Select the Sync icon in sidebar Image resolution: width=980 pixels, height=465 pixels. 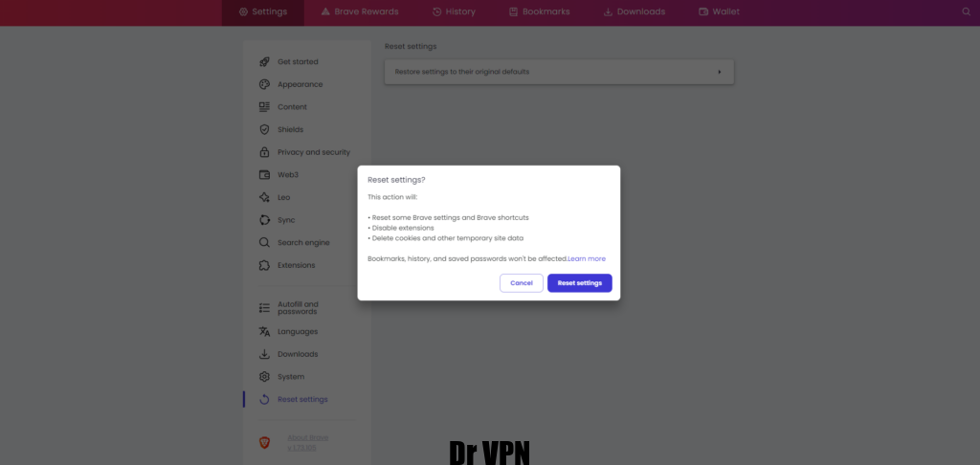click(x=264, y=220)
